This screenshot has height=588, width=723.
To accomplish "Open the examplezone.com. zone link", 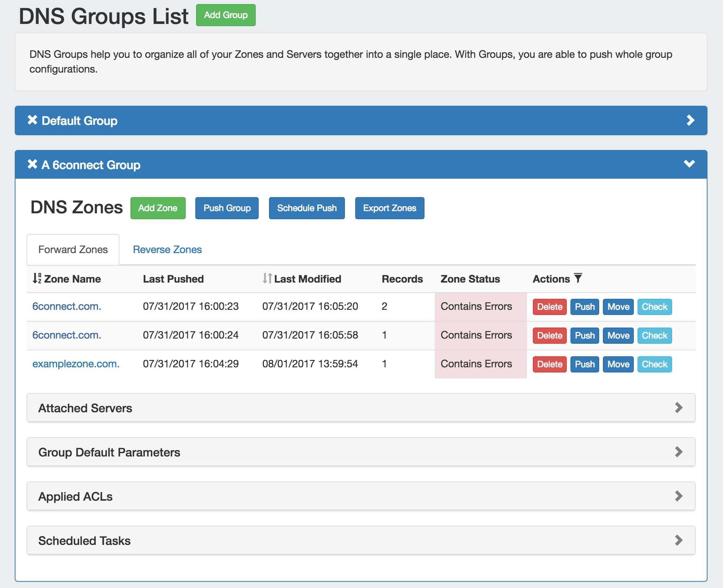I will coord(76,364).
